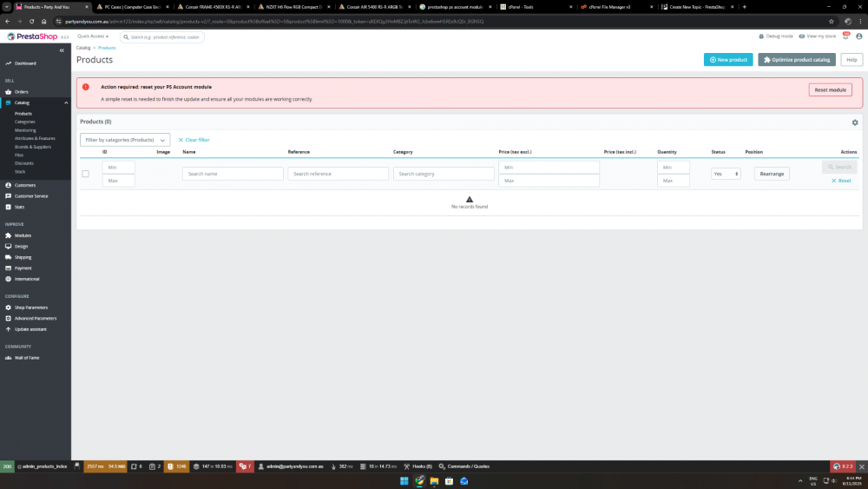This screenshot has width=868, height=489.
Task: Open File Explorer from the taskbar
Action: [434, 480]
